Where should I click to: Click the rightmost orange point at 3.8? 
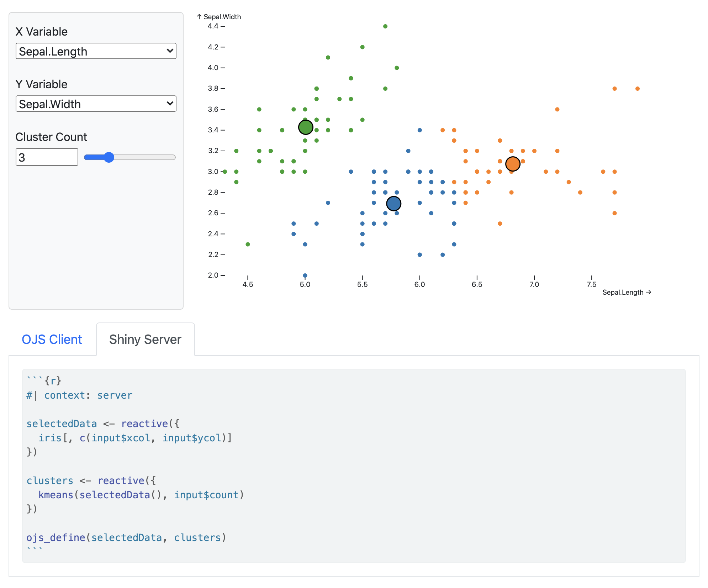click(638, 89)
